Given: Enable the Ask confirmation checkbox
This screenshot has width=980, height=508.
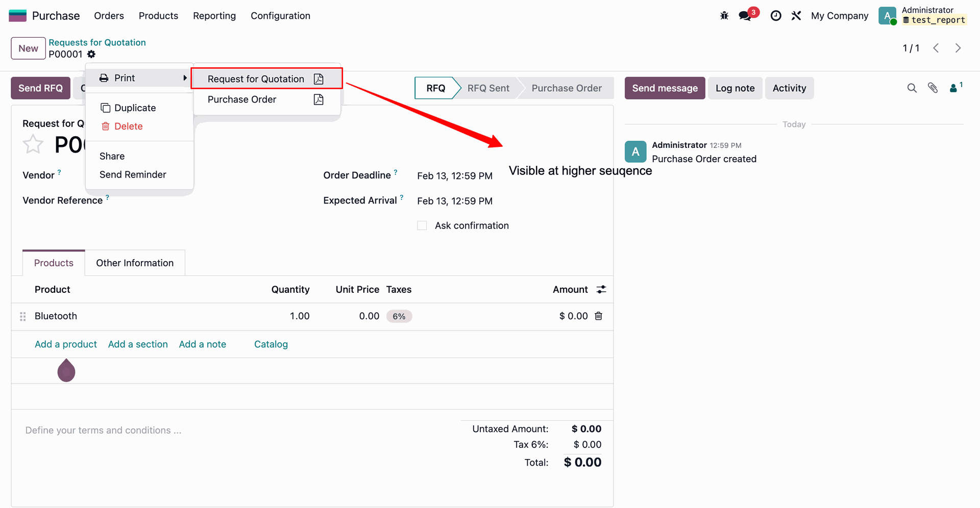Looking at the screenshot, I should (422, 225).
